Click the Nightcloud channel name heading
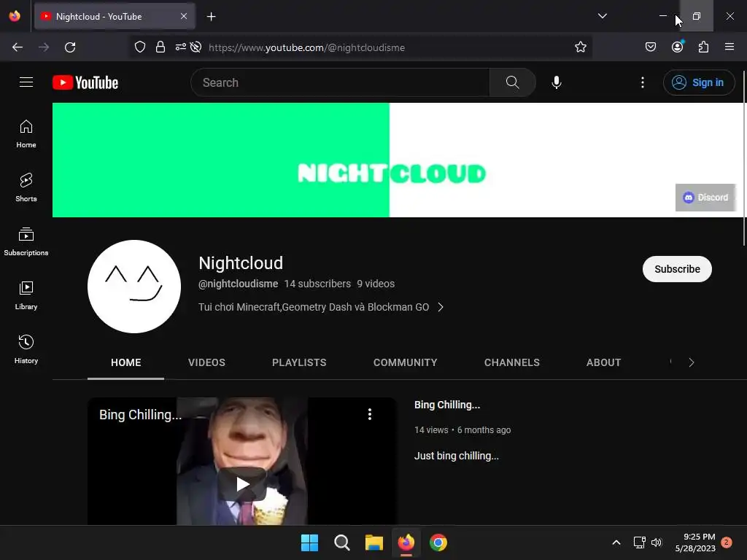 tap(241, 262)
